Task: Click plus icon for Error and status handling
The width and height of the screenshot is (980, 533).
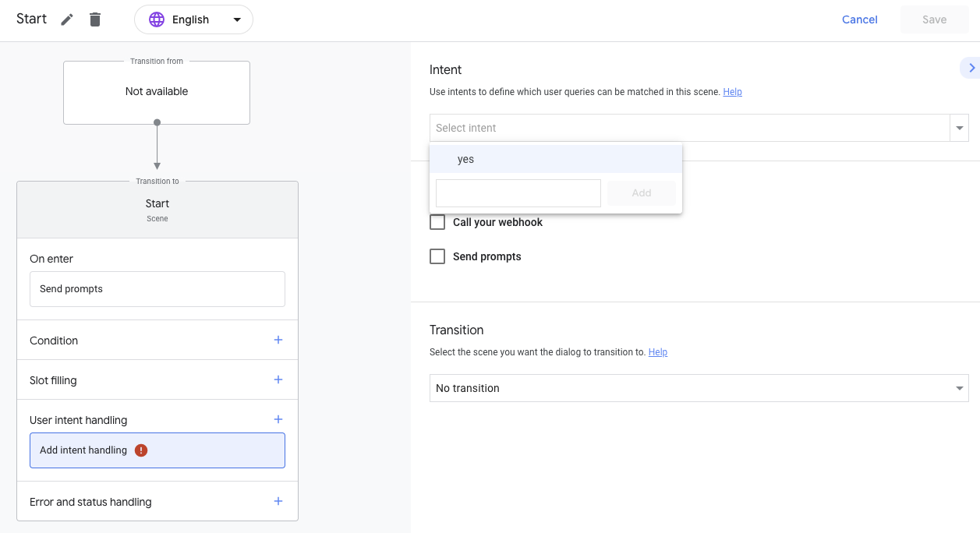Action: [278, 501]
